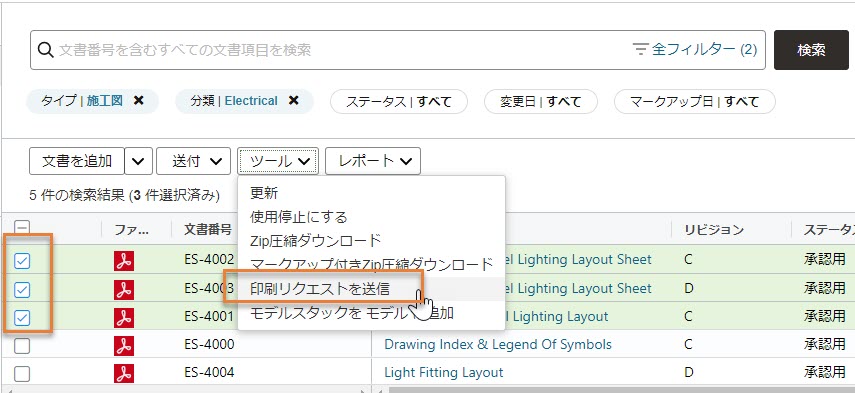This screenshot has height=393, width=855.
Task: Remove the タイプ 施工図 filter chip
Action: (x=139, y=101)
